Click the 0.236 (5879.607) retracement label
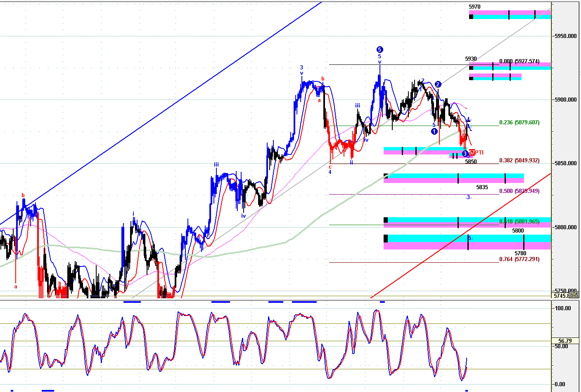This screenshot has height=392, width=581. [x=519, y=122]
